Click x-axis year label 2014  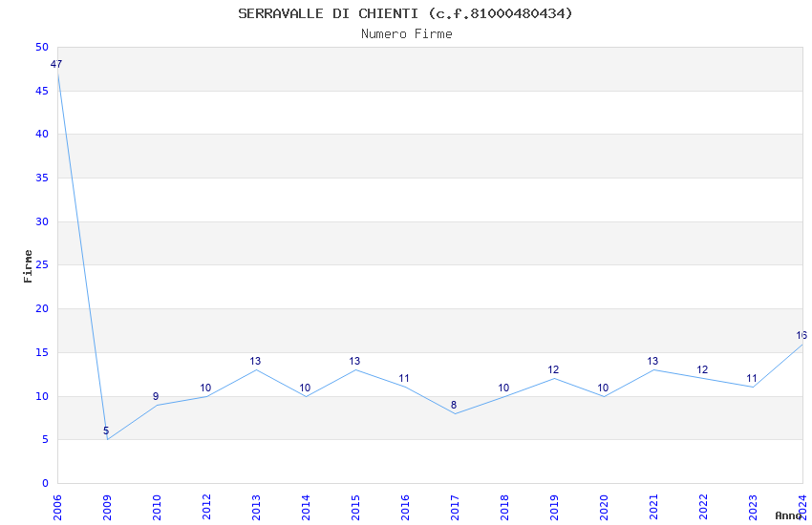306,507
